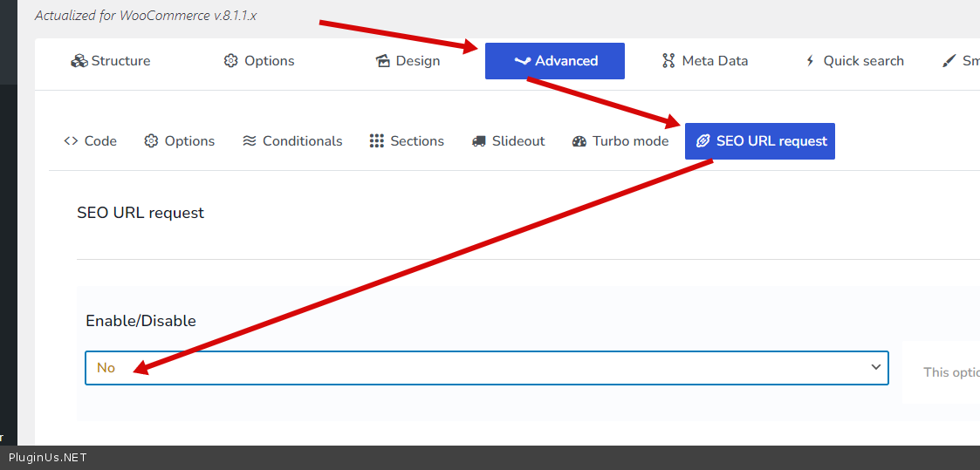Click the SEO URL request section heading
Screen dimensions: 980x470
pos(140,213)
